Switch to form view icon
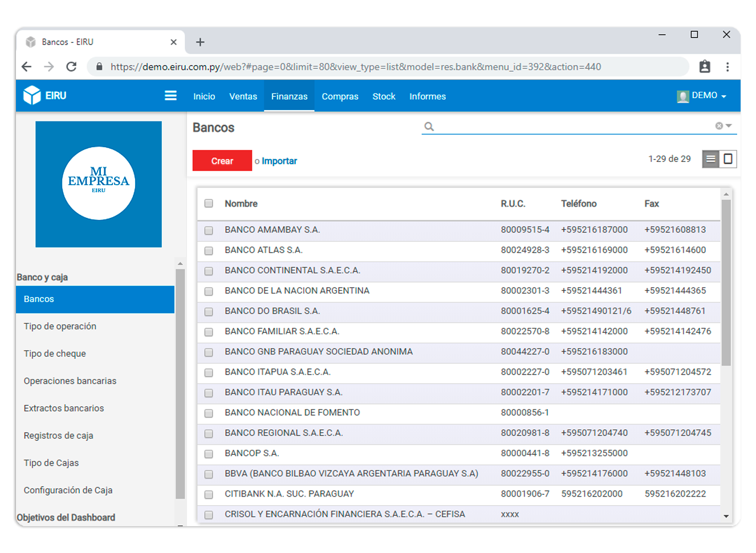 coord(728,159)
